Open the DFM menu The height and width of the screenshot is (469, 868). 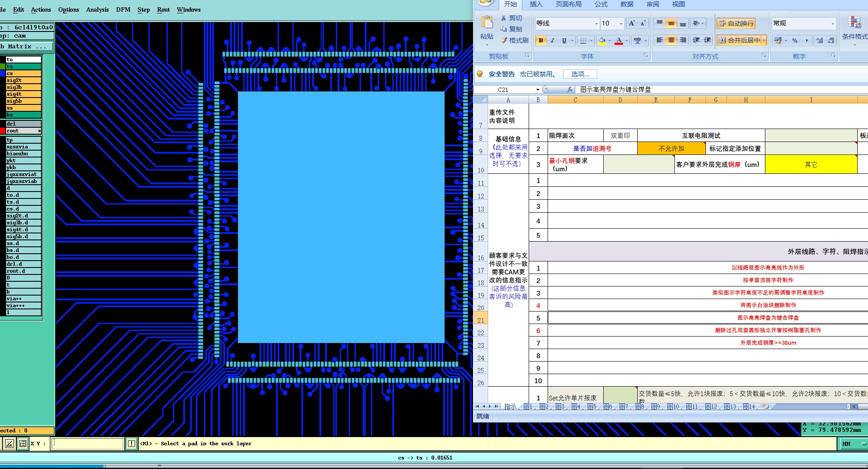tap(123, 9)
